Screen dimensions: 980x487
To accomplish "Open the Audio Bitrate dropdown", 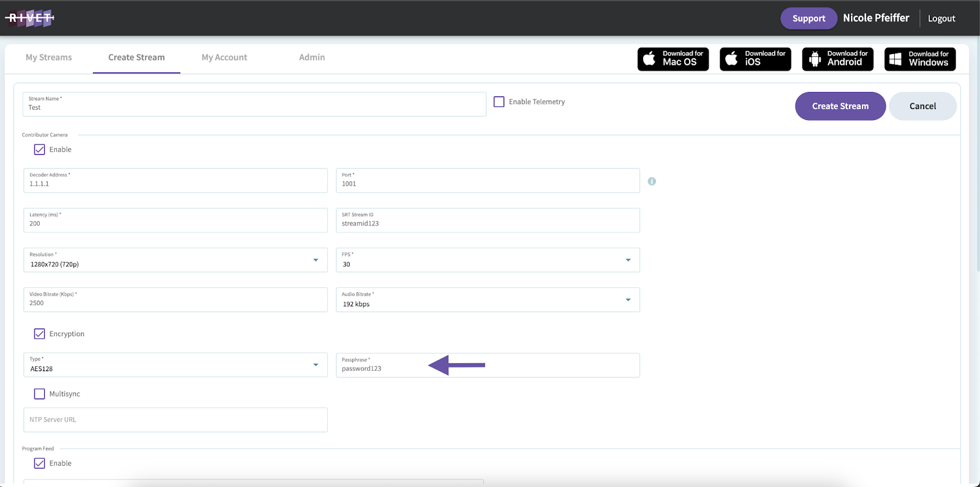I will [x=488, y=300].
